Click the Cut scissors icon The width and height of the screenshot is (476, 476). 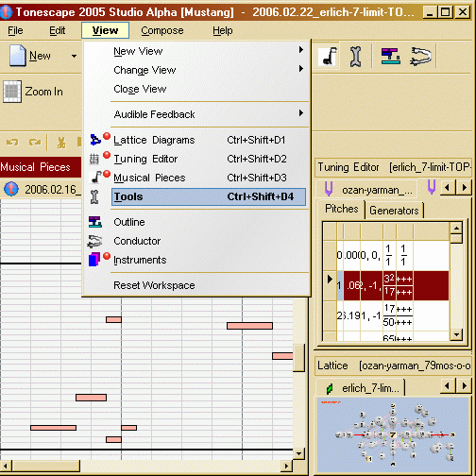tap(61, 143)
